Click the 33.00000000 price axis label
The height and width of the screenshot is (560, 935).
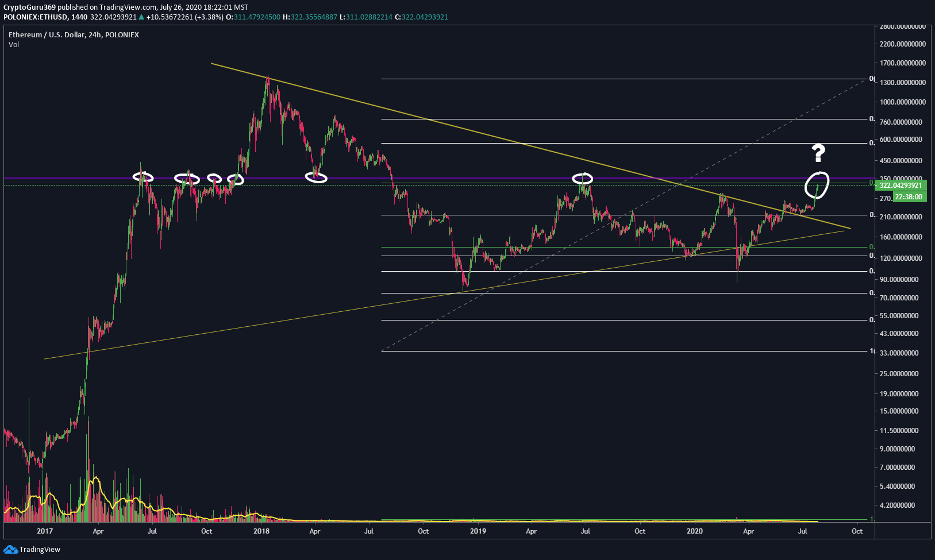[899, 353]
